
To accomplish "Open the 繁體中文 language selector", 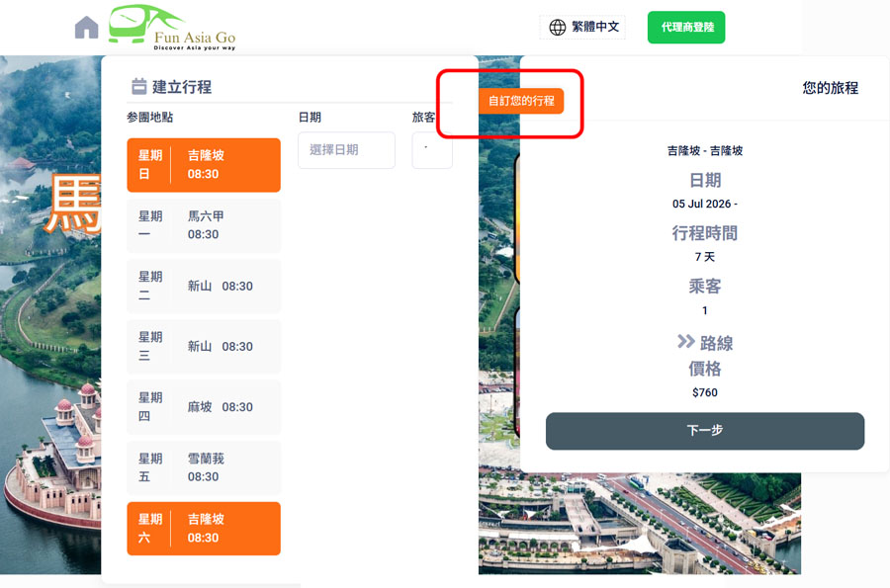I will point(582,27).
